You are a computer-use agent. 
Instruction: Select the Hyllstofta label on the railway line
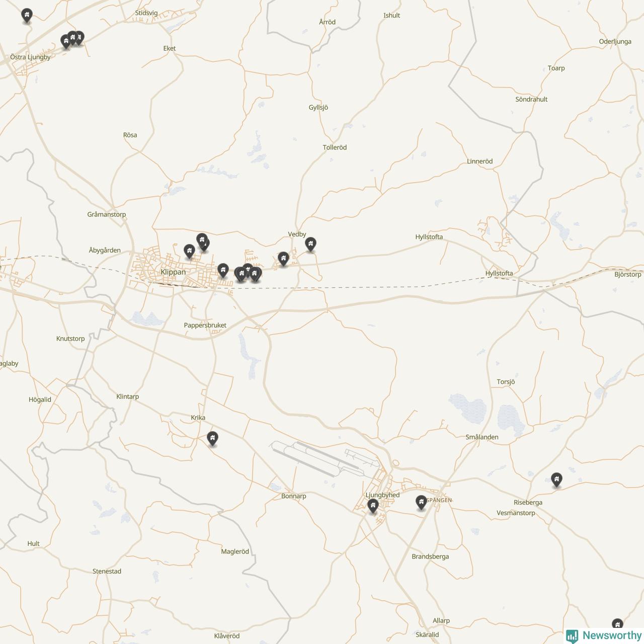click(499, 273)
